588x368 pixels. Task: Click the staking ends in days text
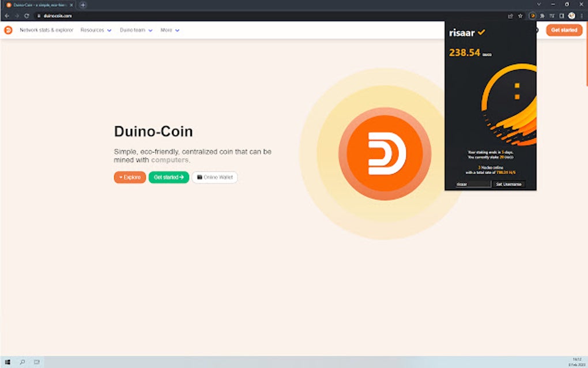tap(490, 152)
